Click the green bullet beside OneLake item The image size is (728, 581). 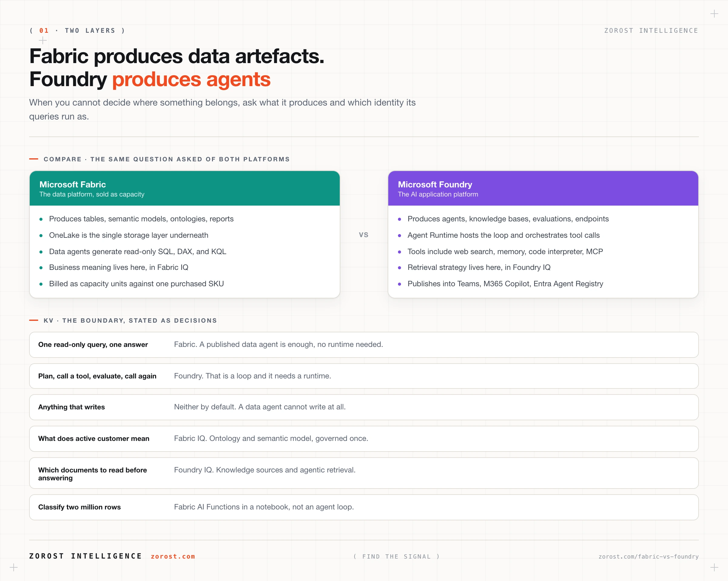tap(41, 236)
